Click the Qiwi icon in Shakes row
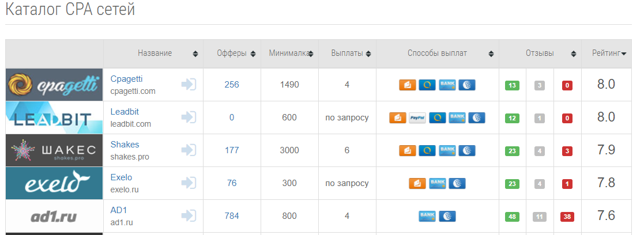This screenshot has width=644, height=235. [x=427, y=150]
